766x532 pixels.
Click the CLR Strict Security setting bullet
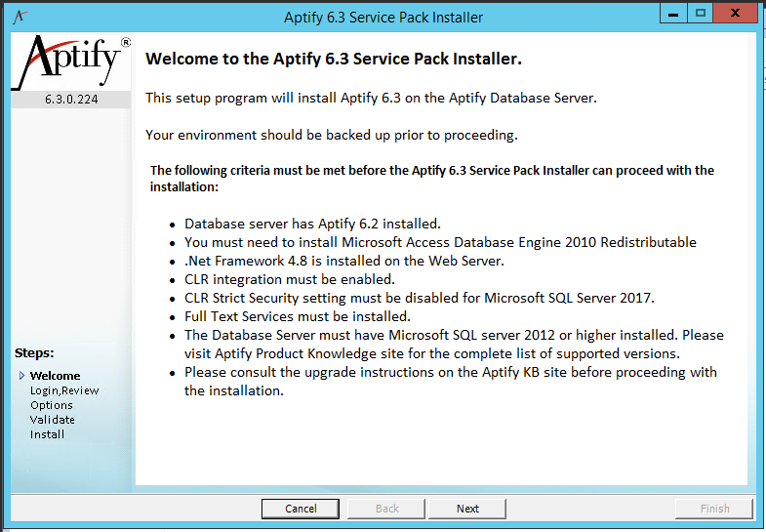point(420,298)
